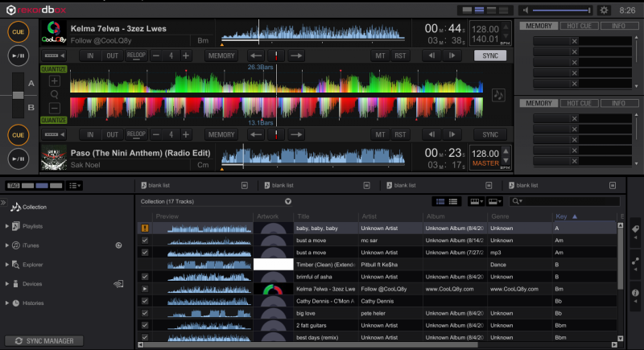Switch to lower INFO tab

(618, 103)
